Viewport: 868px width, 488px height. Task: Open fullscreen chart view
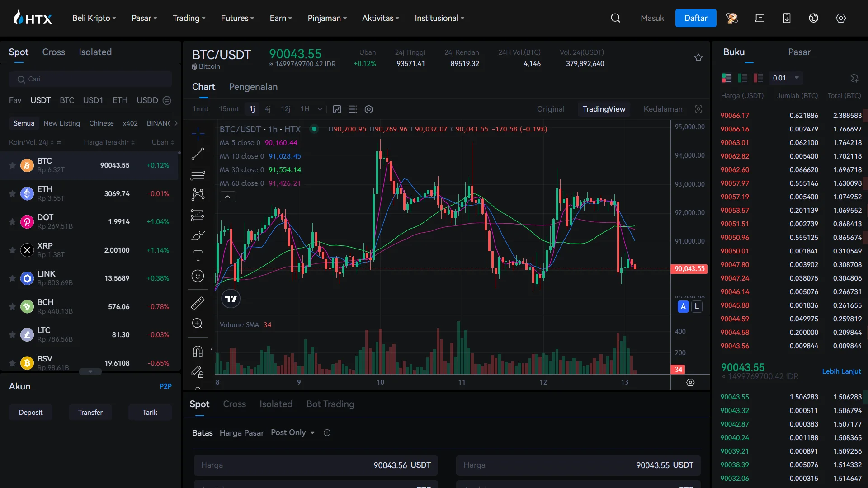tap(698, 109)
